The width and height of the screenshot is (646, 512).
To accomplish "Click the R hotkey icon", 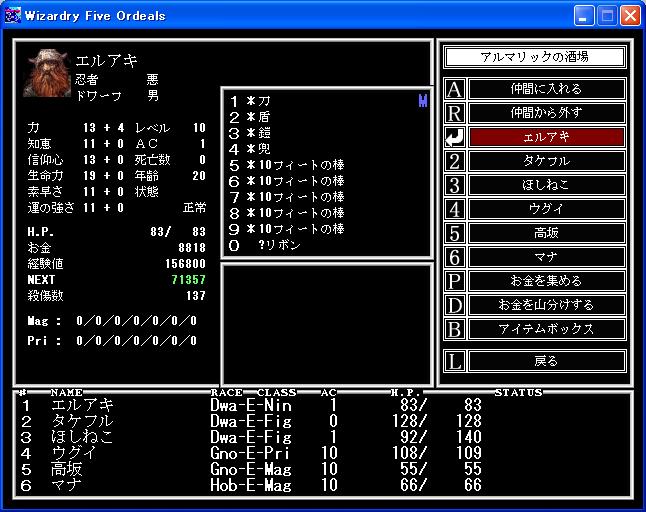I will pyautogui.click(x=454, y=113).
